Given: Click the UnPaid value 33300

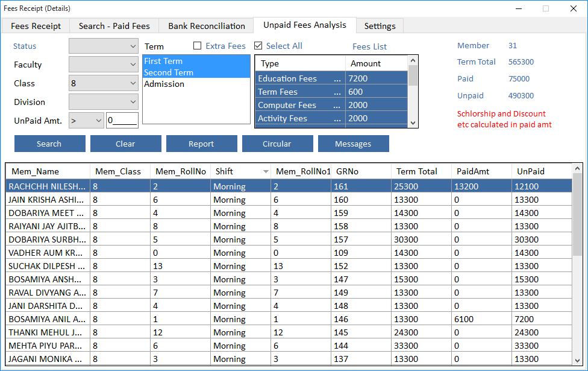Looking at the screenshot, I should click(x=542, y=346).
